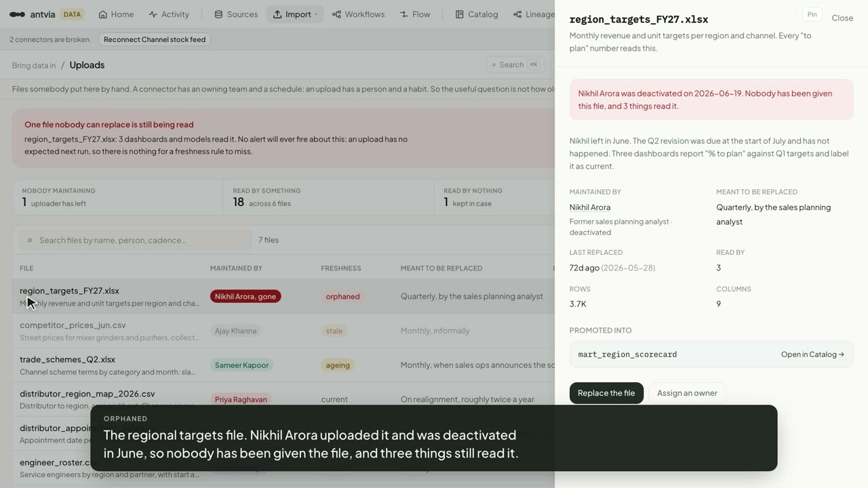Open Nikhil Arora profile link
This screenshot has width=868, height=488.
(x=590, y=207)
